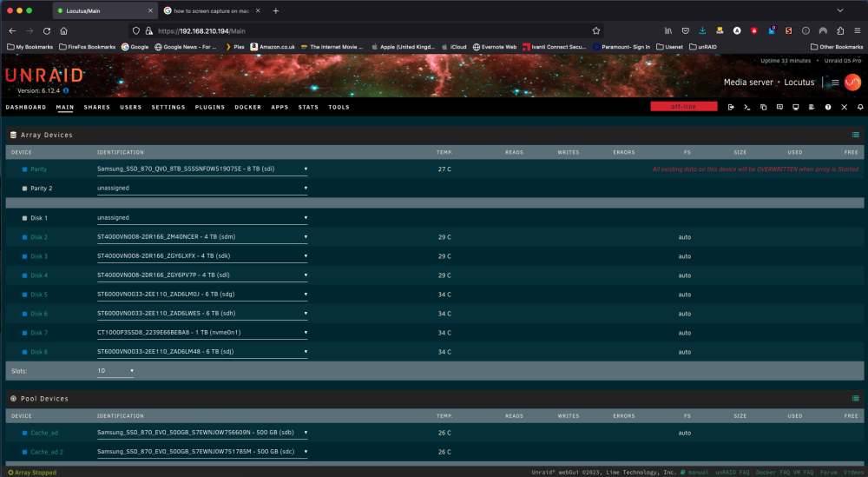868x477 pixels.
Task: Open the manual link in footer
Action: tap(698, 472)
